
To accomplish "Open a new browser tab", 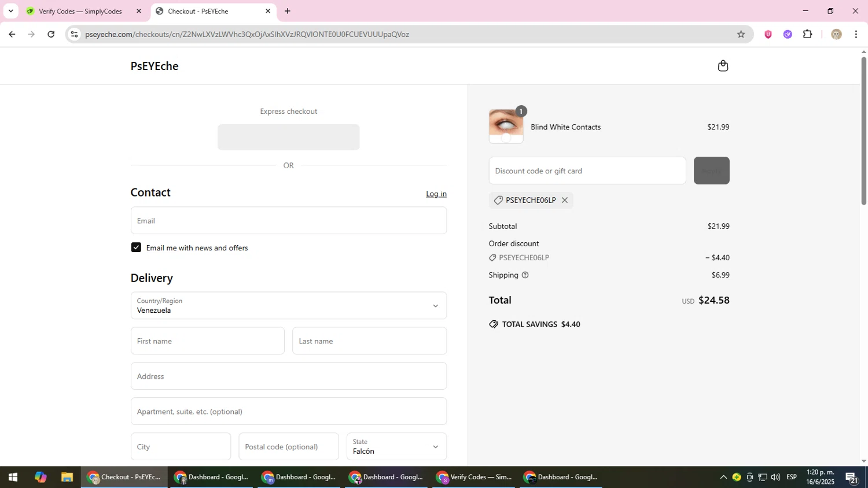I will pos(288,11).
